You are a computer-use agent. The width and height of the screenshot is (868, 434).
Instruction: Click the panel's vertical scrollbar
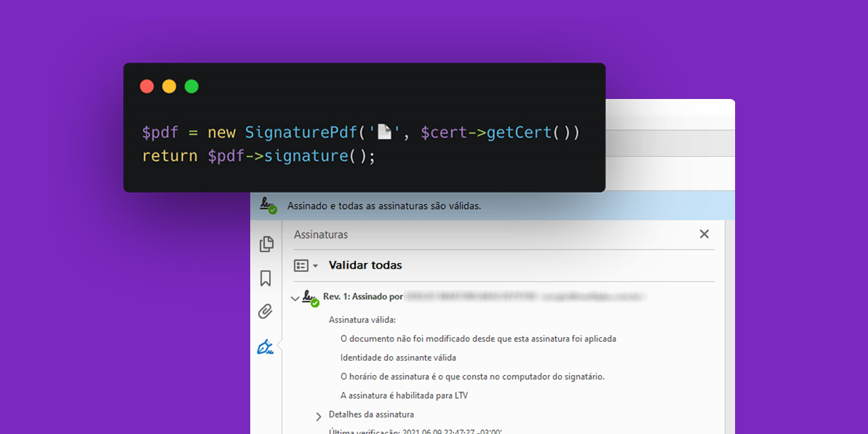tap(730, 327)
